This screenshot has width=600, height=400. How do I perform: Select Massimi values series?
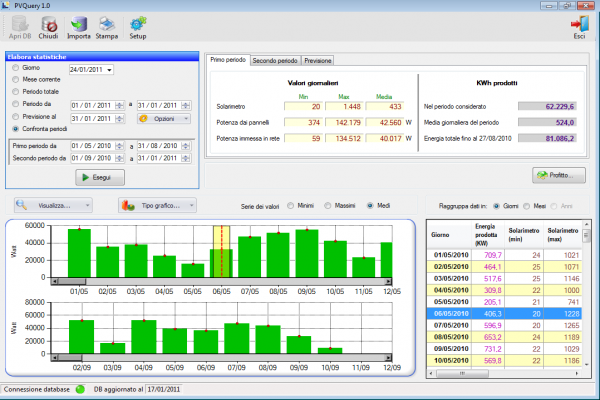click(328, 206)
